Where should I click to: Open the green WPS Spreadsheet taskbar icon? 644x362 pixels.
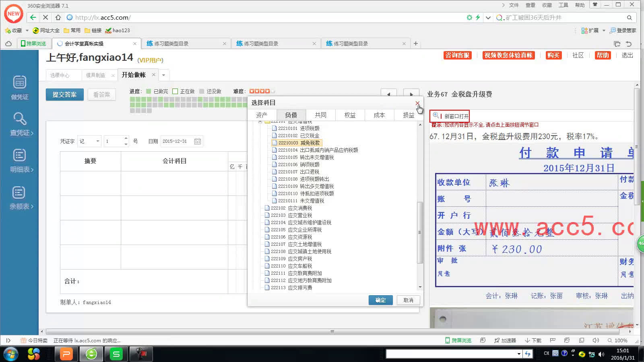[116, 354]
